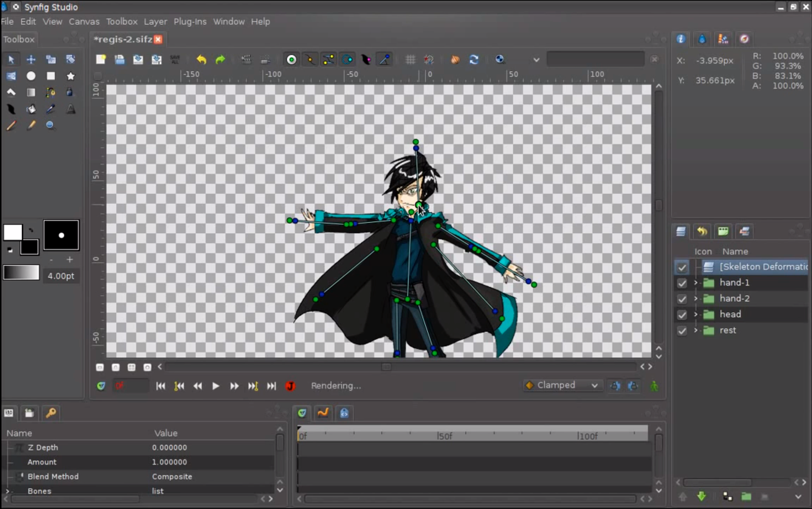Open the Clamped interpolation dropdown
This screenshot has height=509, width=812.
[562, 385]
